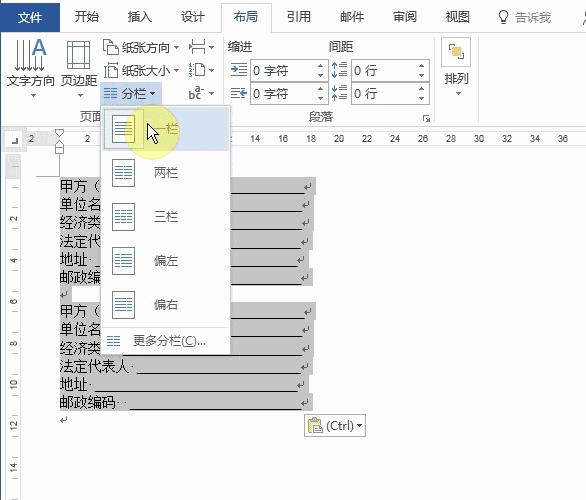Open 纸张方向 orientation dropdown
Image resolution: width=586 pixels, height=500 pixels.
141,47
